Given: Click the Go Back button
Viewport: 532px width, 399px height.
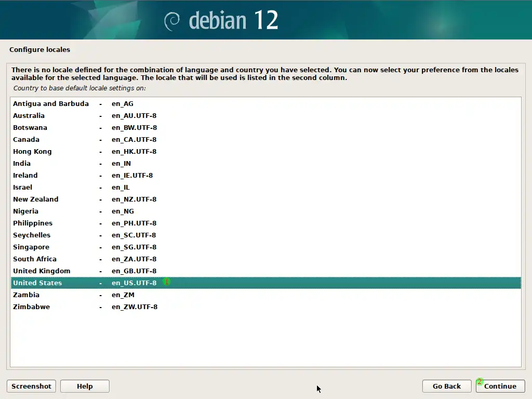Looking at the screenshot, I should [447, 386].
